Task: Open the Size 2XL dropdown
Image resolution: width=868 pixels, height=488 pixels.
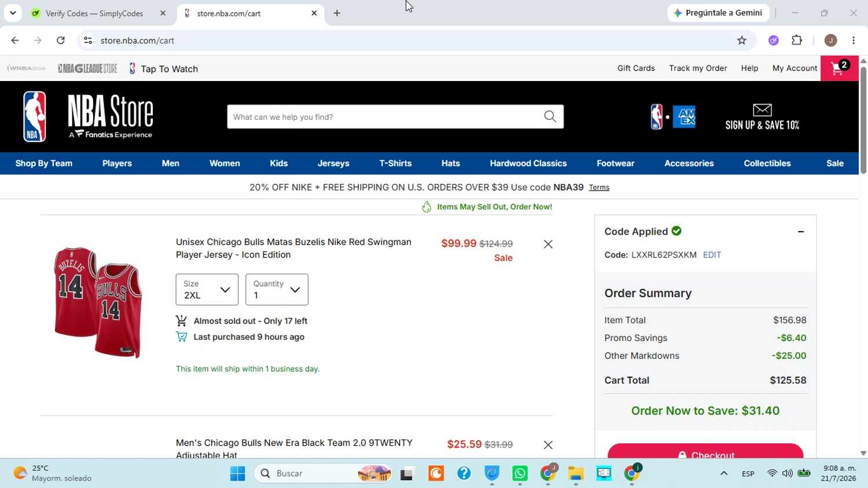Action: coord(207,289)
